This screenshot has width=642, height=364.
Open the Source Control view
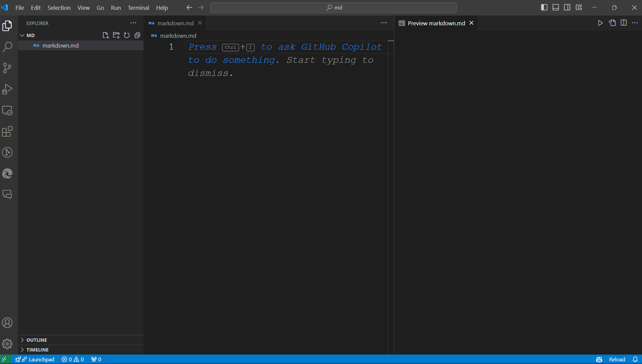7,68
